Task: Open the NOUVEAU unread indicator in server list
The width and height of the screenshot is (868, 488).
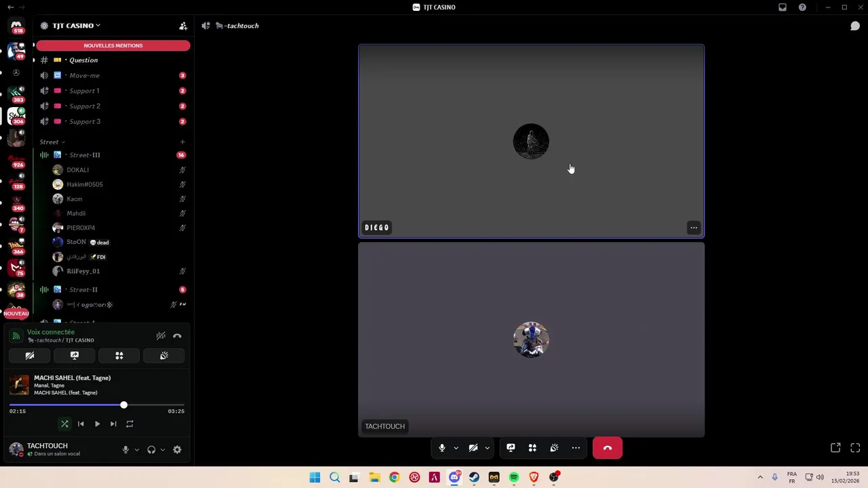Action: (x=16, y=313)
